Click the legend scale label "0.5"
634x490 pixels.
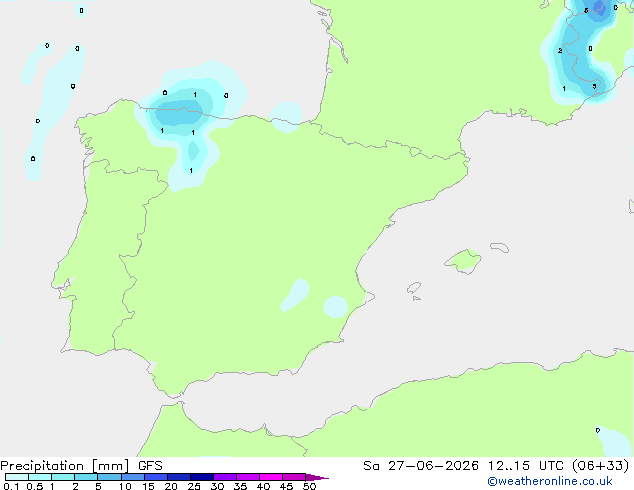(x=35, y=486)
